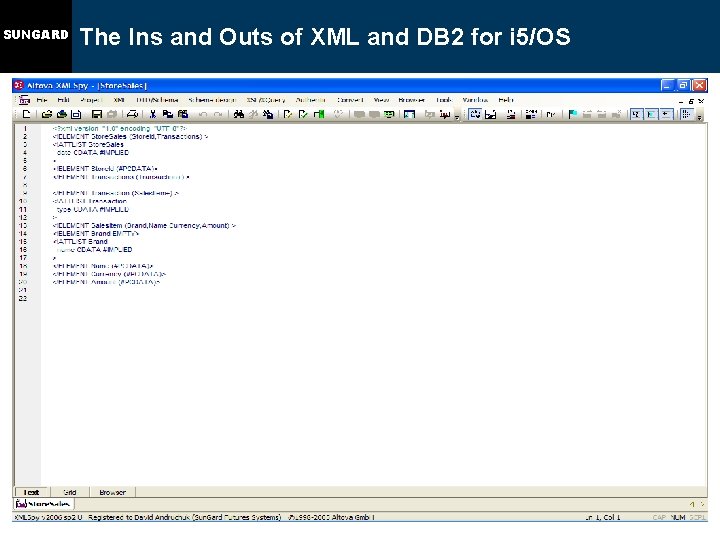The width and height of the screenshot is (720, 540).
Task: Click the 'ELEMENT SalesItem' code line
Action: click(144, 225)
